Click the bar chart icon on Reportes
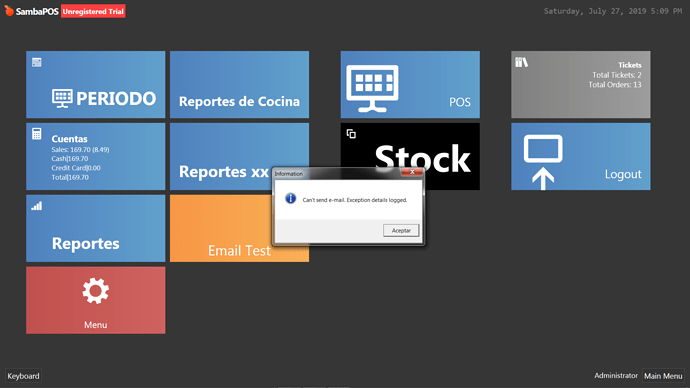The height and width of the screenshot is (388, 690). 37,206
